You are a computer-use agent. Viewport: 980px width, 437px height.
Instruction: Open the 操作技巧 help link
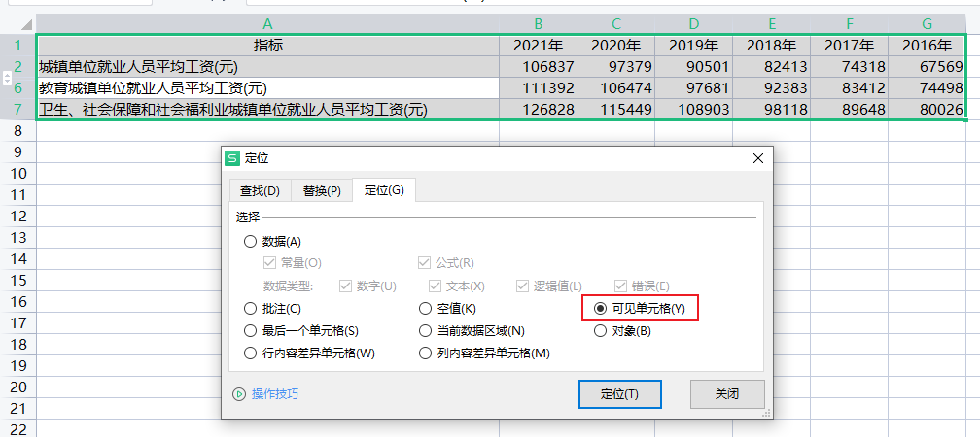(x=275, y=394)
